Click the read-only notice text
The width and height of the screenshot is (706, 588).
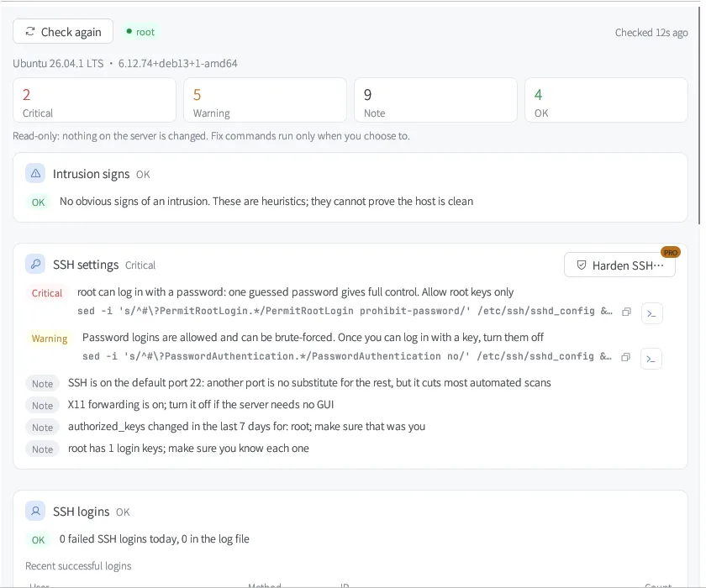[211, 136]
